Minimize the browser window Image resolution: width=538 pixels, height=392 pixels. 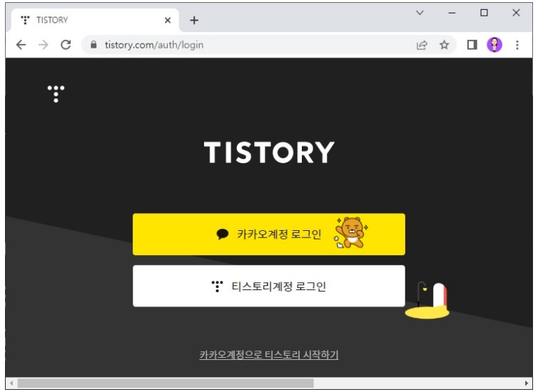[x=452, y=13]
